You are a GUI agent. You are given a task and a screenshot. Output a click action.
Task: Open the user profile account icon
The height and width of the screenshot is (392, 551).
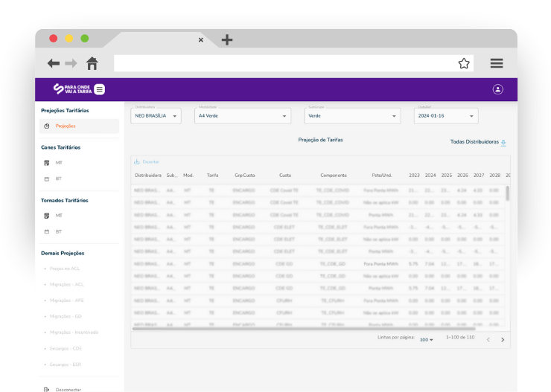[x=497, y=89]
